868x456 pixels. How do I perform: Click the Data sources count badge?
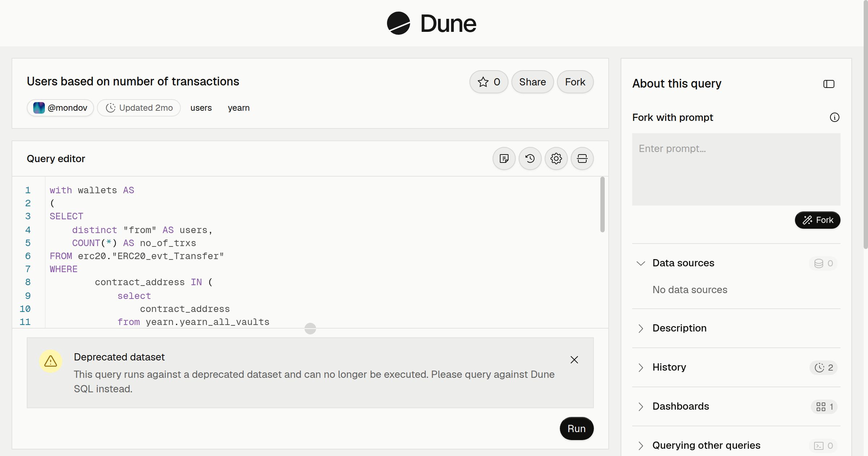tap(824, 263)
